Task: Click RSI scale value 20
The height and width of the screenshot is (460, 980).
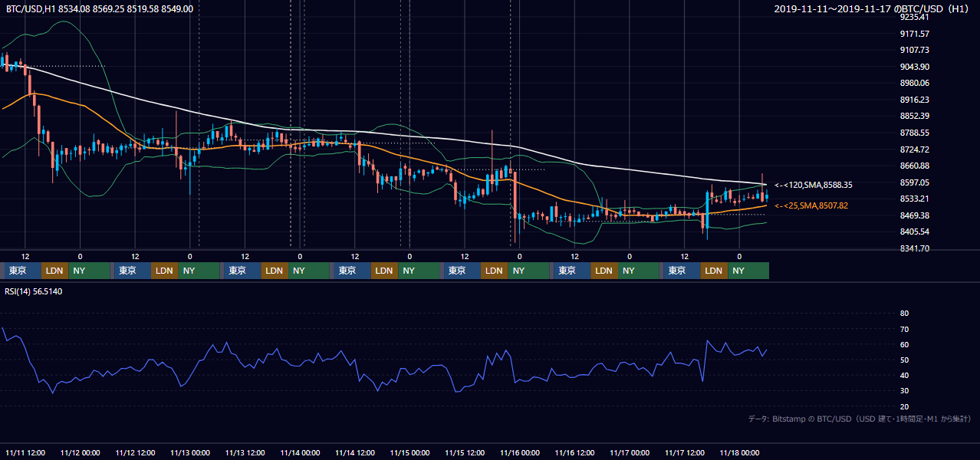Action: pyautogui.click(x=904, y=406)
